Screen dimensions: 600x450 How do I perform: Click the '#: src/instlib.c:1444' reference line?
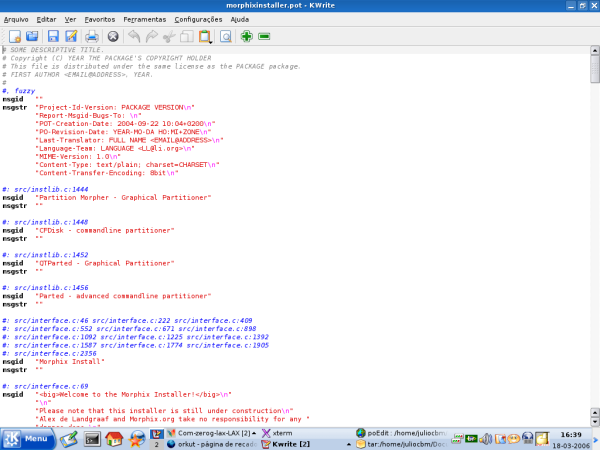(x=45, y=189)
